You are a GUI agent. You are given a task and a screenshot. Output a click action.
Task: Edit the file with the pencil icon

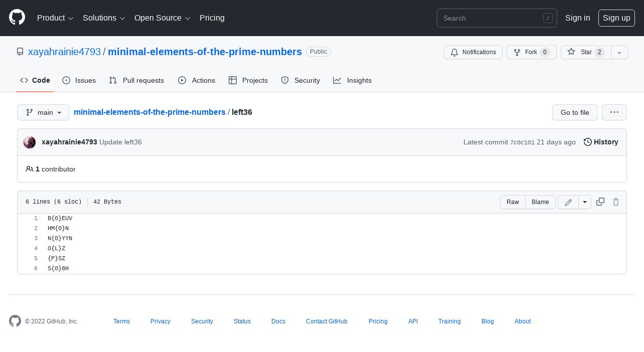point(568,202)
